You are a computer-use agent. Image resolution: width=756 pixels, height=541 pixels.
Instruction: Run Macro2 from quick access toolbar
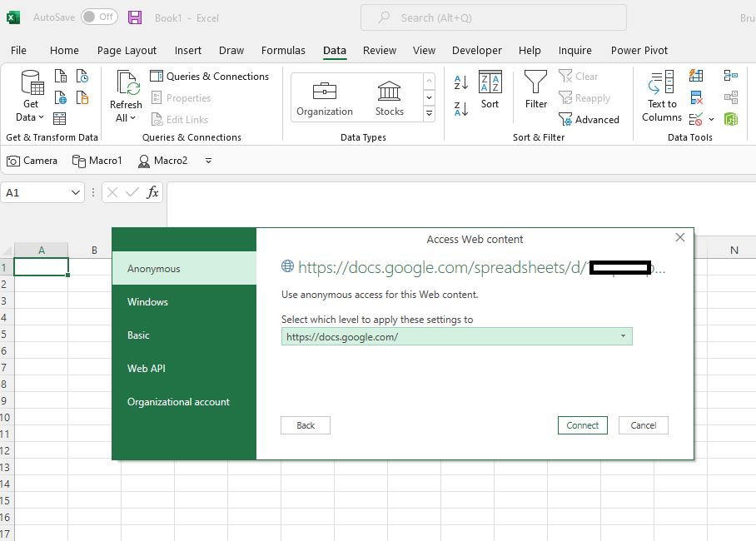[x=163, y=161]
